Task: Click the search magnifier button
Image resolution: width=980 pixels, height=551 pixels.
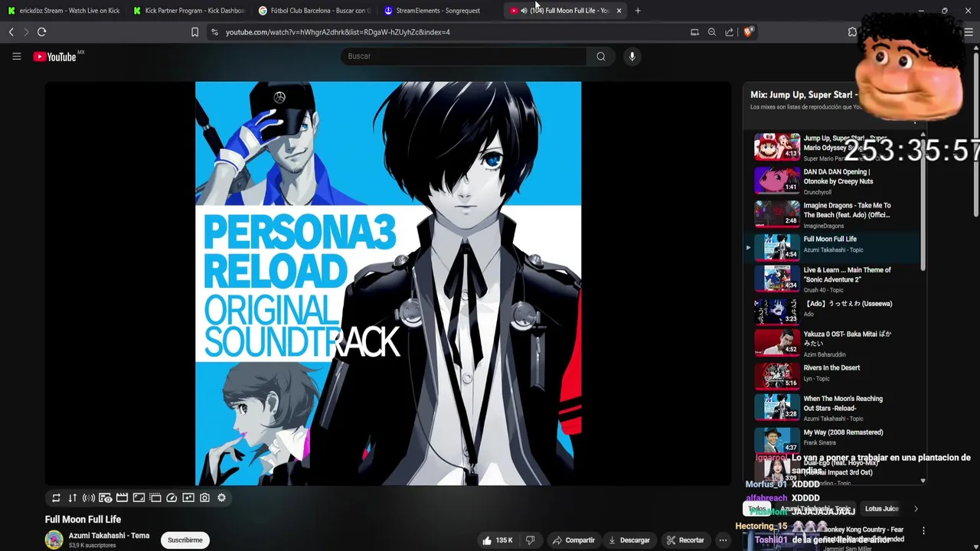Action: [x=601, y=56]
